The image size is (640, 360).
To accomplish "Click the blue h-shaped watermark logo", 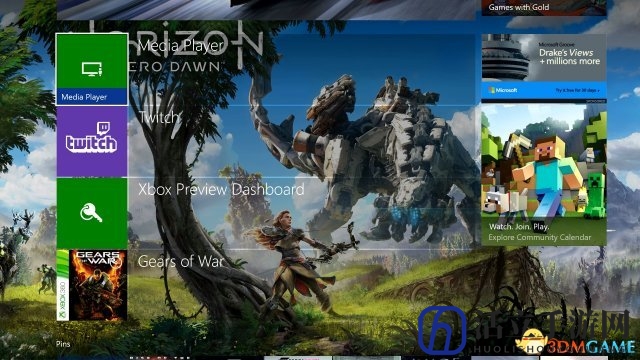I will pyautogui.click(x=442, y=330).
